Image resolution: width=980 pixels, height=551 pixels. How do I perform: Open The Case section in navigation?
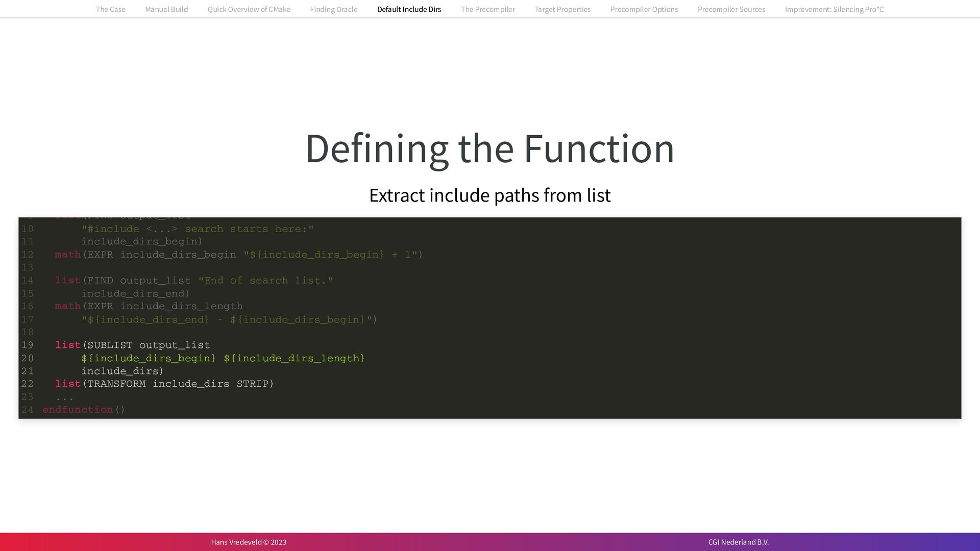(110, 9)
